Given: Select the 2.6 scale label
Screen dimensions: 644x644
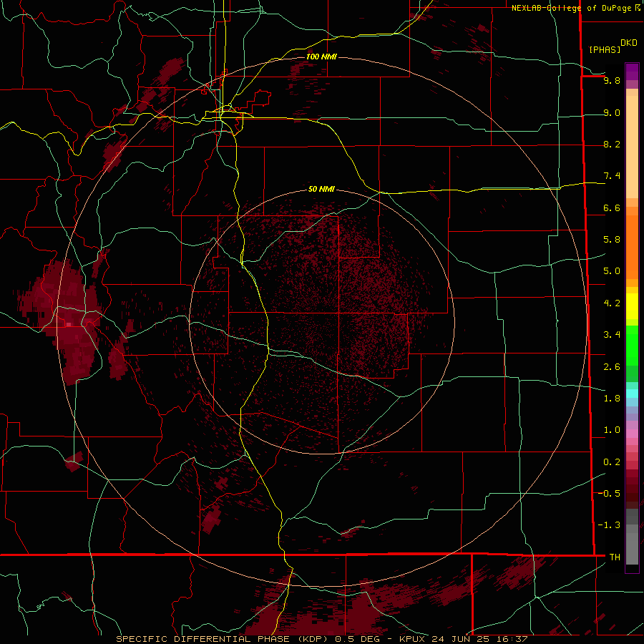Looking at the screenshot, I should point(612,367).
